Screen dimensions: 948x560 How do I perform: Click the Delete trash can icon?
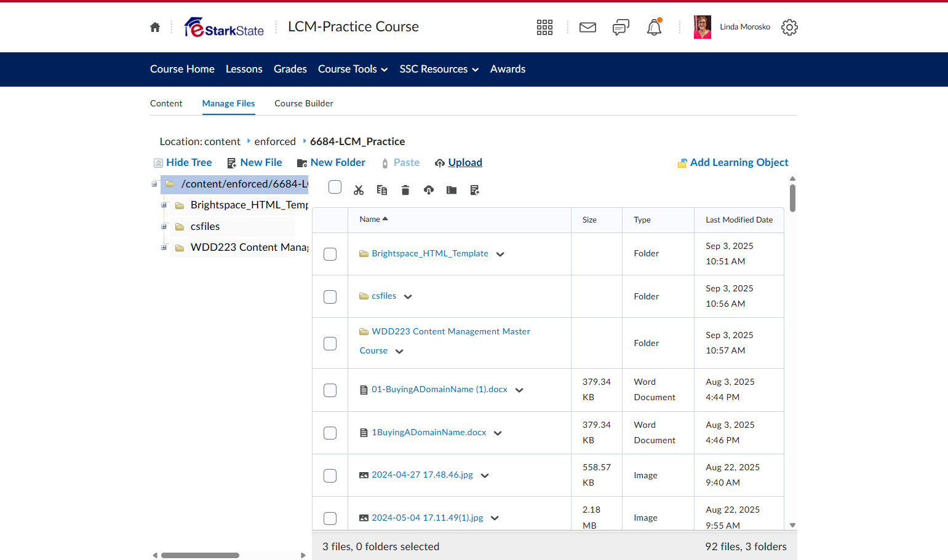[405, 190]
